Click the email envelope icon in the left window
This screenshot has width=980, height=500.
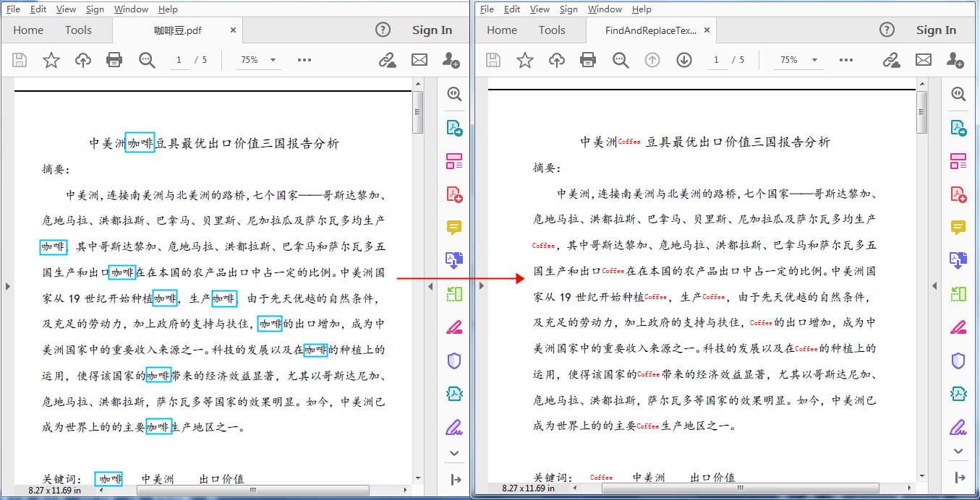click(x=419, y=60)
